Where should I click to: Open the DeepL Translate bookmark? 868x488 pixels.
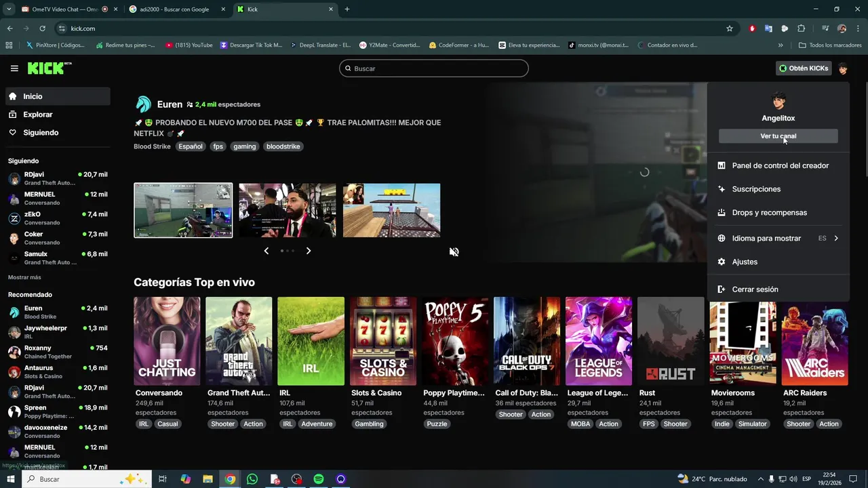319,45
